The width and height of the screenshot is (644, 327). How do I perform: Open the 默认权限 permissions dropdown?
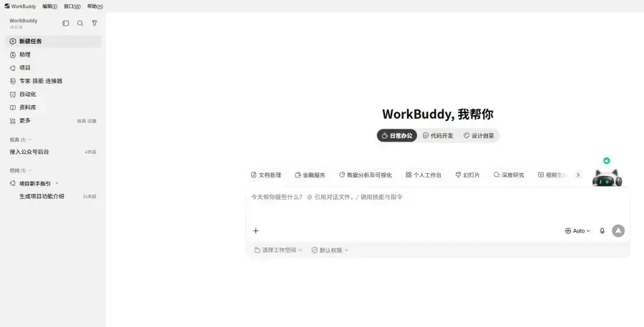tap(330, 250)
